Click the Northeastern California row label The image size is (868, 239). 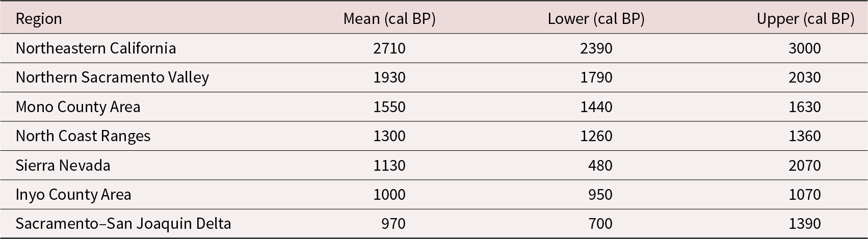click(x=96, y=48)
